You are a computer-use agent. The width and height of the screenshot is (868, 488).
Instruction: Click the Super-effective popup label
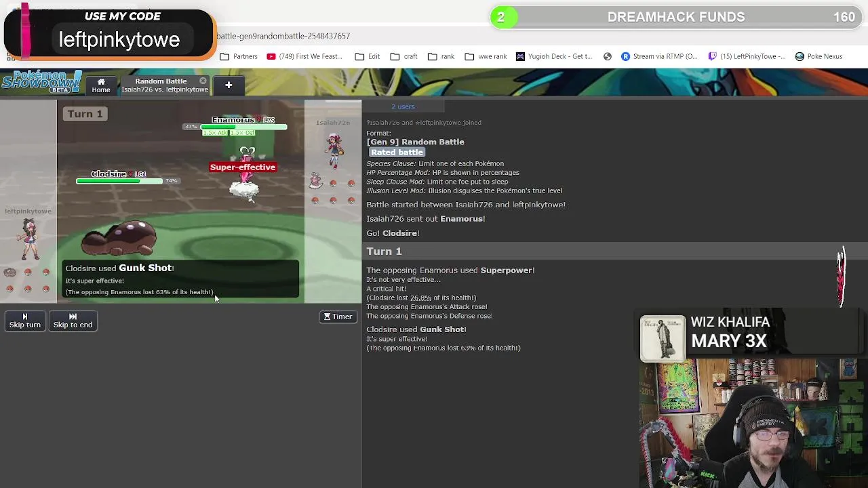click(243, 167)
